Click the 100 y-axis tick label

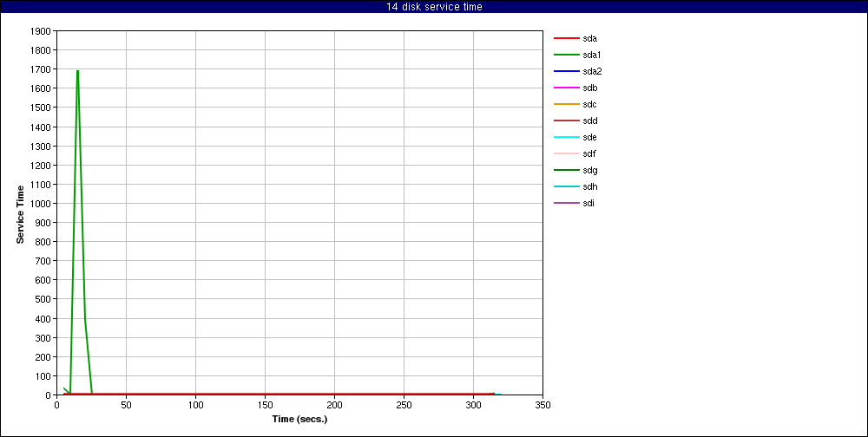pyautogui.click(x=45, y=376)
